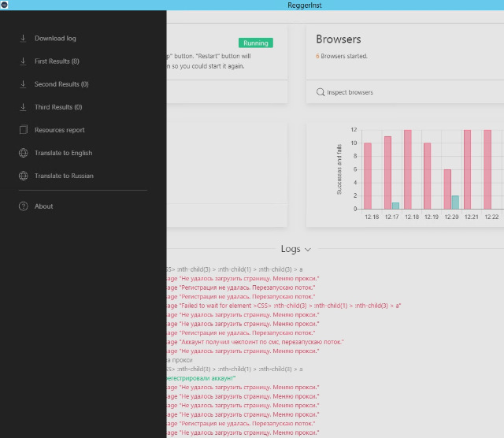Select Download log menu entry
504x438 pixels.
(x=55, y=38)
